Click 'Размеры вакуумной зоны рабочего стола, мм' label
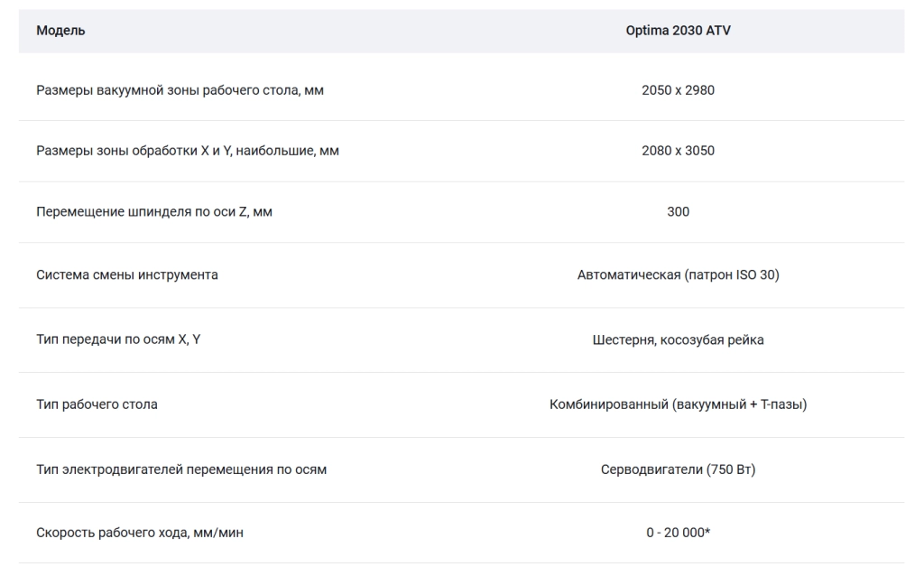 tap(180, 90)
